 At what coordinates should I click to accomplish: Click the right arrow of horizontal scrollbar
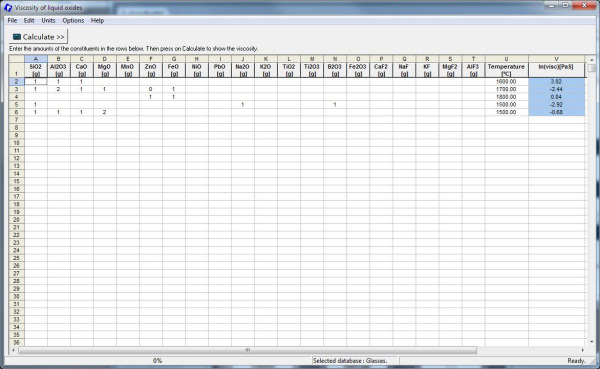[x=582, y=350]
